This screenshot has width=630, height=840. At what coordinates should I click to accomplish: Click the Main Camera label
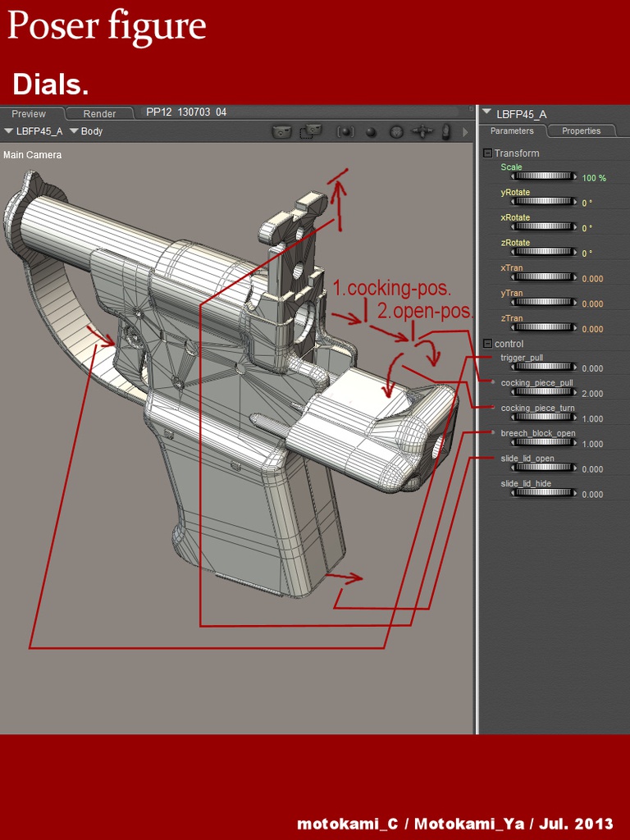[x=32, y=155]
